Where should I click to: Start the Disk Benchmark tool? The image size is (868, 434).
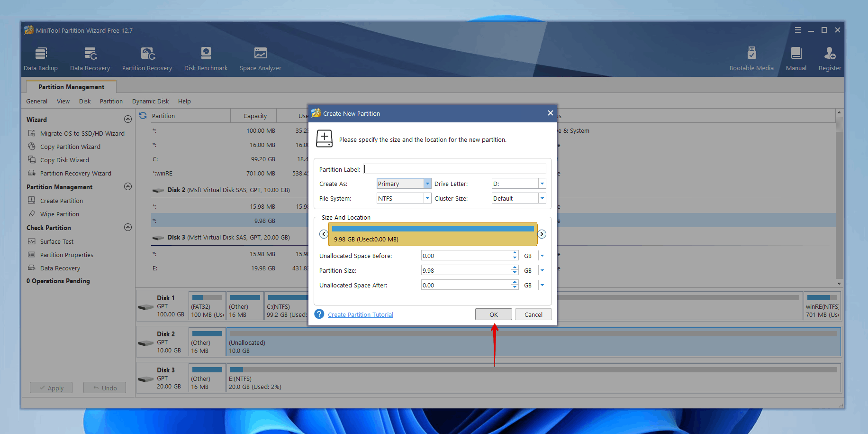(206, 59)
